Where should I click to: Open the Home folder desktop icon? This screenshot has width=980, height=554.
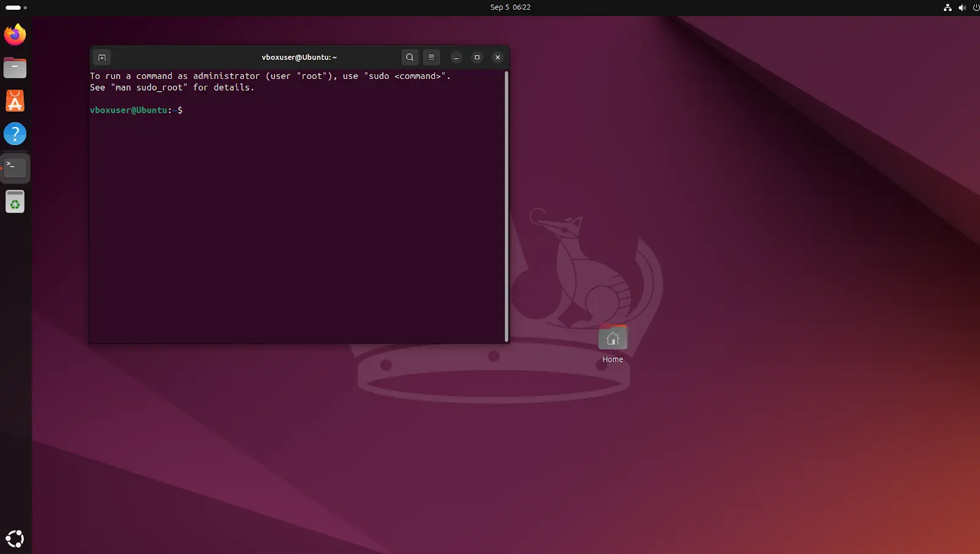(x=612, y=345)
